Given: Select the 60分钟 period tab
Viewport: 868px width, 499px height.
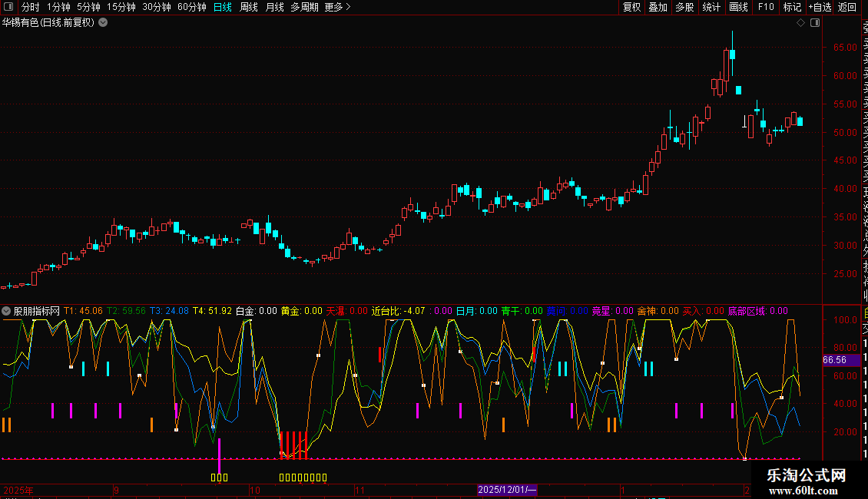Looking at the screenshot, I should click(x=191, y=7).
